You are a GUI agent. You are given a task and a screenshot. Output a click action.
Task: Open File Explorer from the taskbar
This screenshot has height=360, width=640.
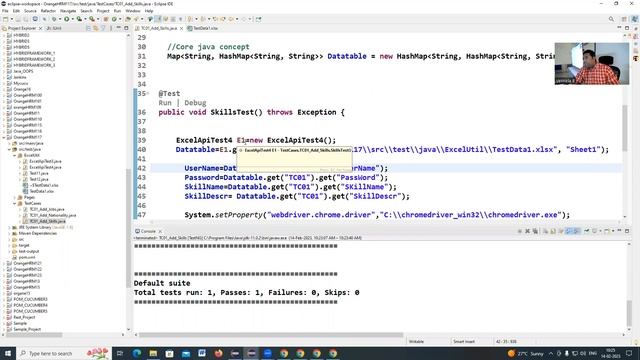153,353
